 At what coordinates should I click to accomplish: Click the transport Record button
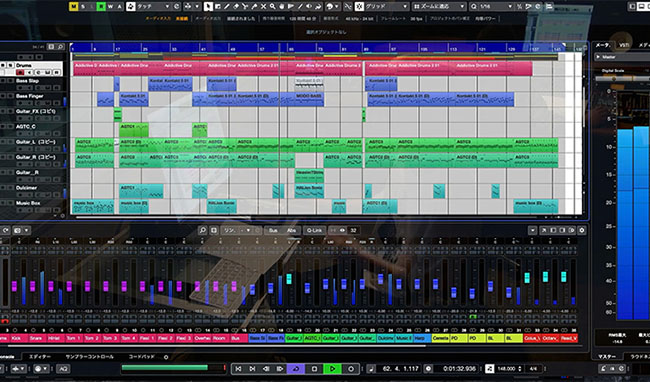(351, 368)
